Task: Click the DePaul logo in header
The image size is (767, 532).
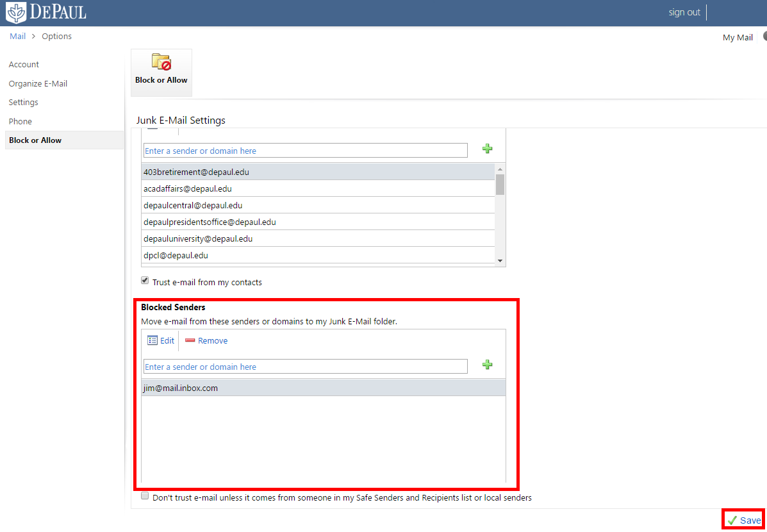Action: (45, 12)
